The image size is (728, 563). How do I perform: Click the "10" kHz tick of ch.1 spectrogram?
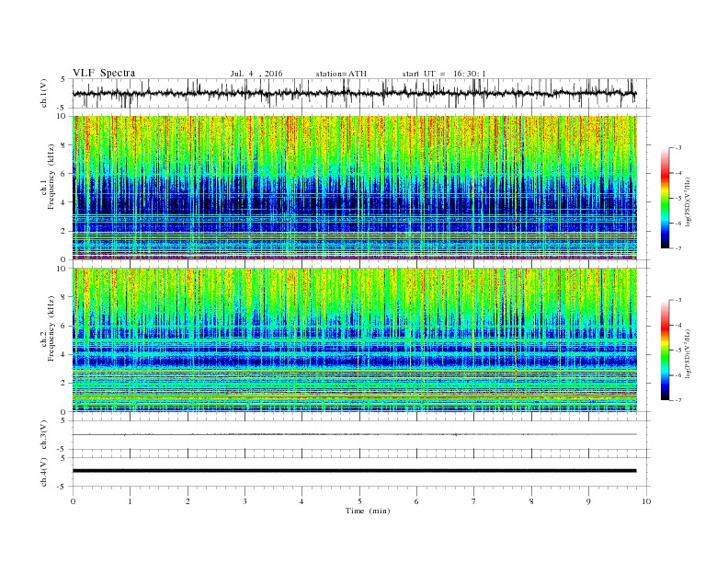click(63, 116)
